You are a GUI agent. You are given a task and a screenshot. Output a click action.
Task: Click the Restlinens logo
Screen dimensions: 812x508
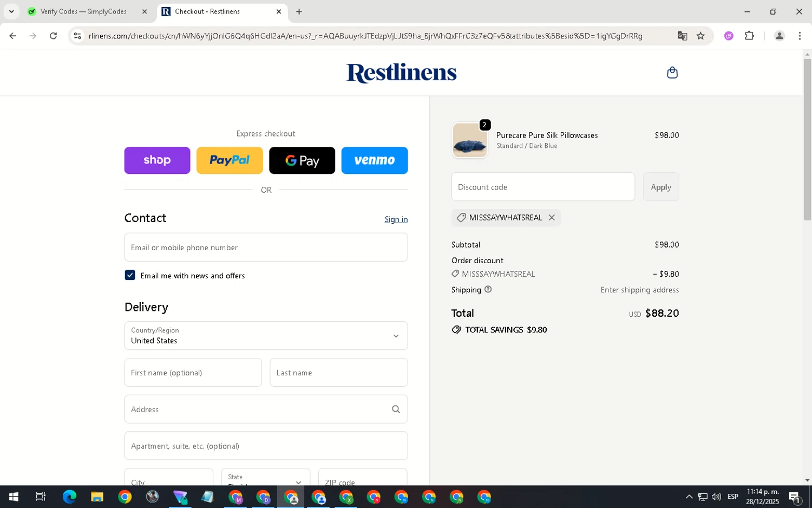click(401, 73)
